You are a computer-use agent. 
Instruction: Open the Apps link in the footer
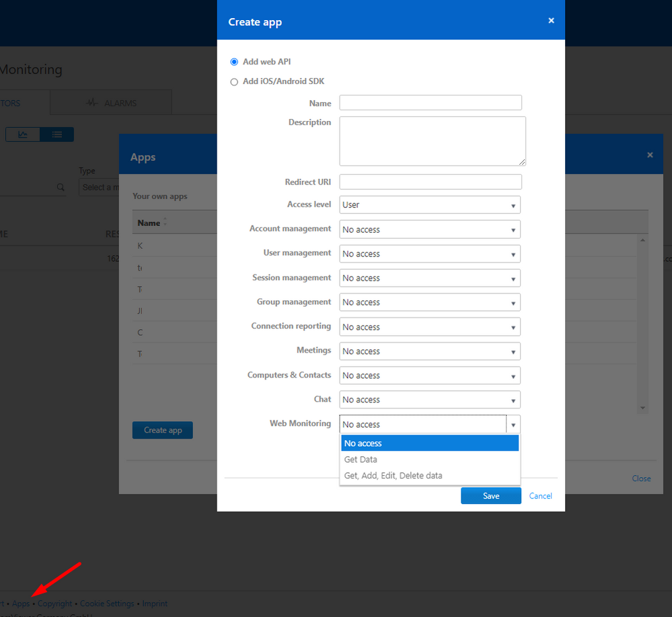(x=21, y=604)
